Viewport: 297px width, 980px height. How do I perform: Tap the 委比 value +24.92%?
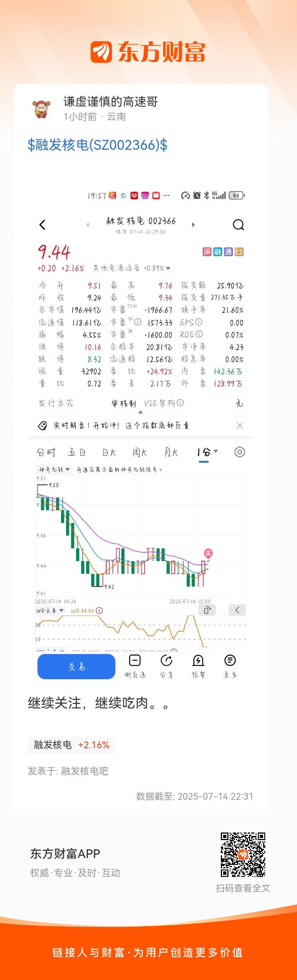159,372
